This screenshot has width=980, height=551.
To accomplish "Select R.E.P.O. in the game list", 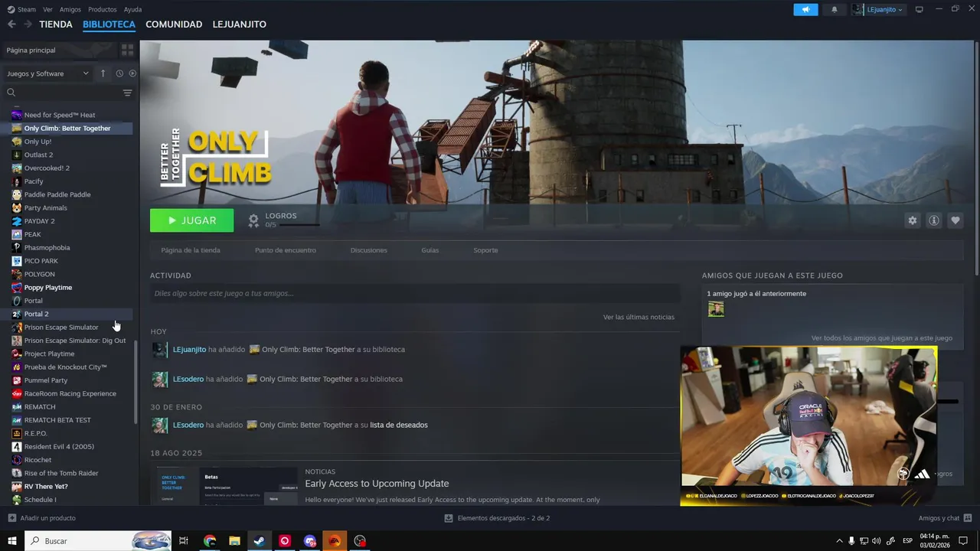I will coord(35,433).
